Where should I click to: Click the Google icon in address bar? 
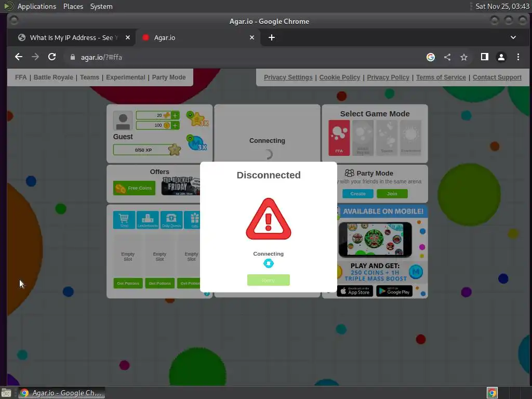pos(431,57)
